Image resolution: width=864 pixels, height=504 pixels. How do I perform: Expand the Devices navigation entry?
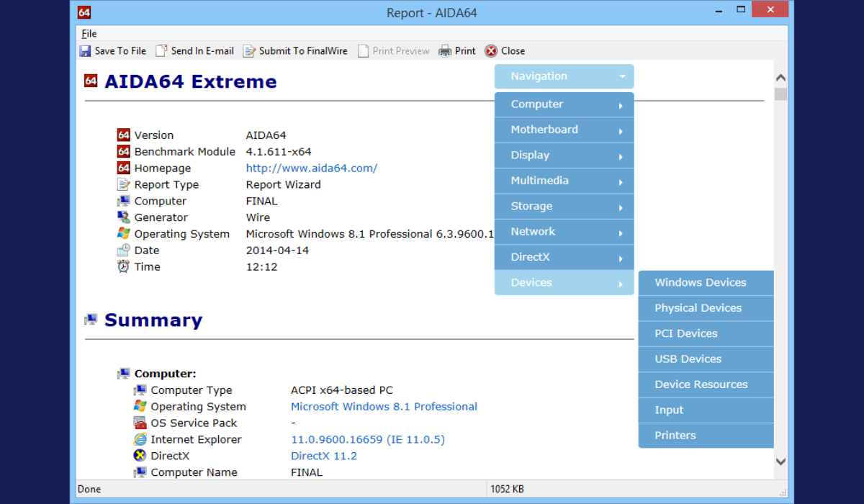tap(564, 282)
